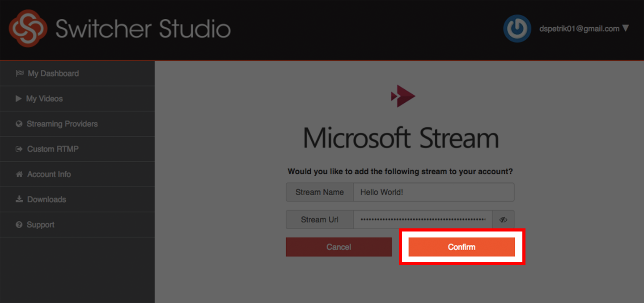Click the Microsoft Stream logo icon
The image size is (644, 303).
403,96
